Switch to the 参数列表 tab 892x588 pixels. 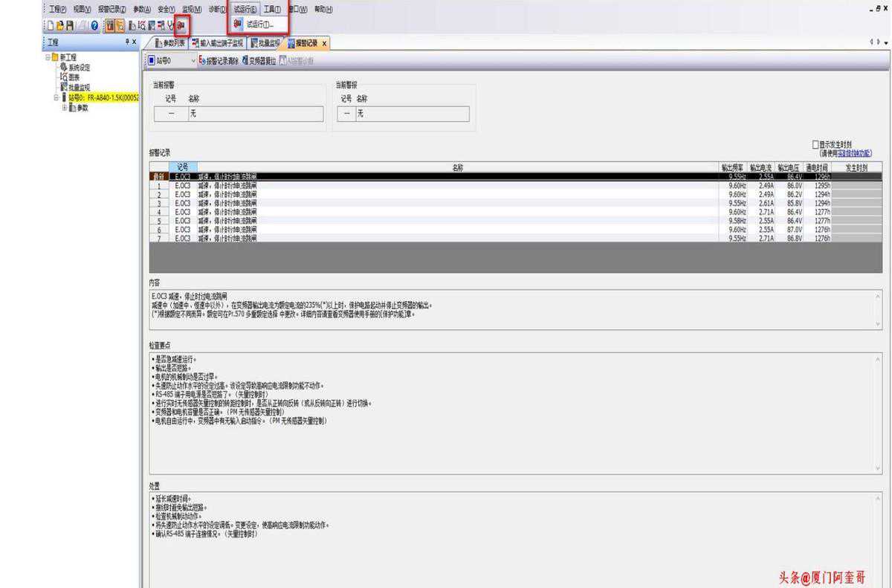tap(169, 43)
